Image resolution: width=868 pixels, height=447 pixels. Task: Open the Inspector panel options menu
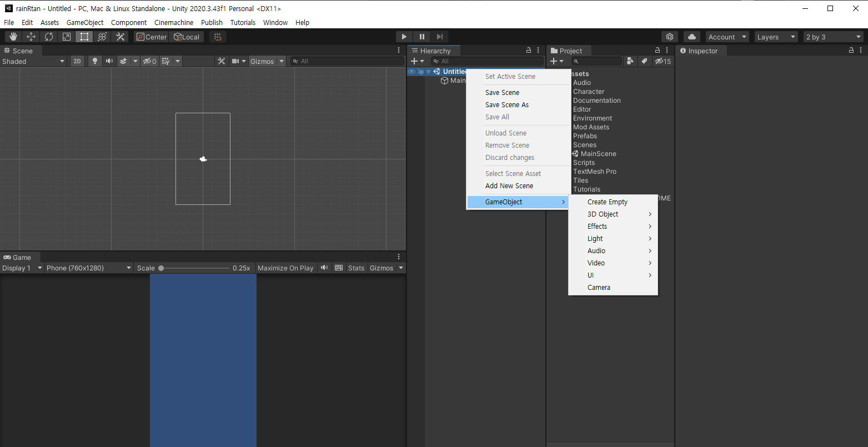coord(861,51)
